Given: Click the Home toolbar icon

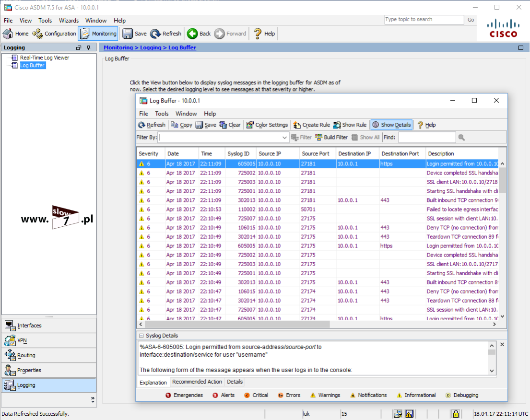Looking at the screenshot, I should tap(15, 34).
